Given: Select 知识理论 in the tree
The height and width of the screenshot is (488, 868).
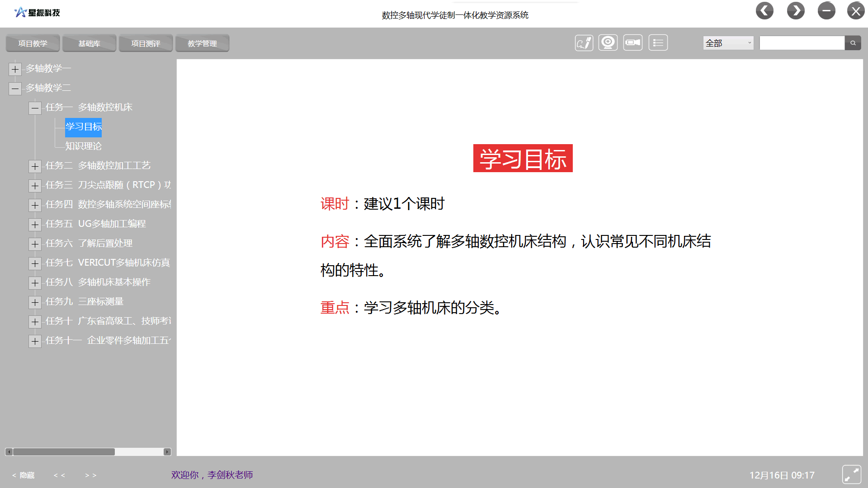Looking at the screenshot, I should click(83, 146).
